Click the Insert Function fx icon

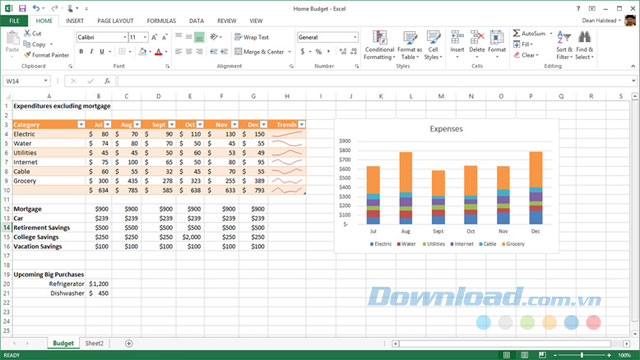(x=107, y=81)
